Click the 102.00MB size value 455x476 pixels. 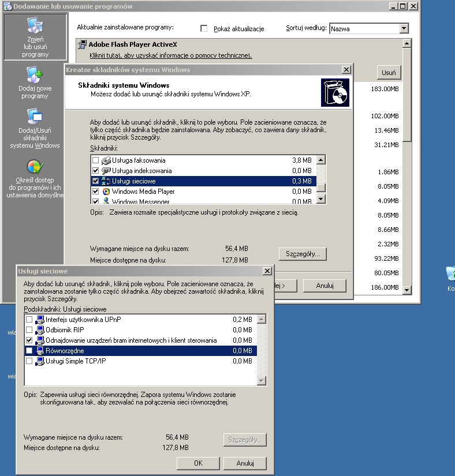(x=385, y=116)
